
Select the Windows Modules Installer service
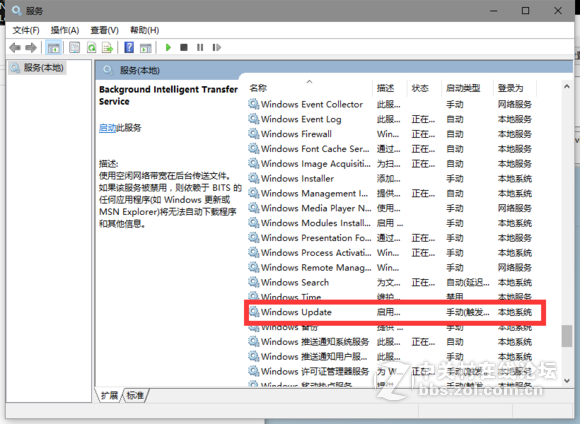tap(391, 223)
